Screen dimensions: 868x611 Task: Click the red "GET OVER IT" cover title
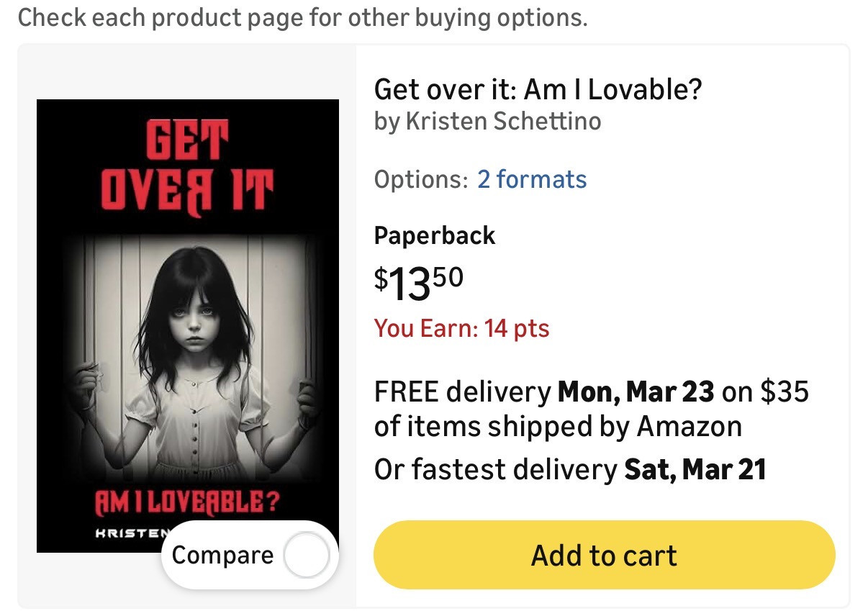tap(187, 166)
